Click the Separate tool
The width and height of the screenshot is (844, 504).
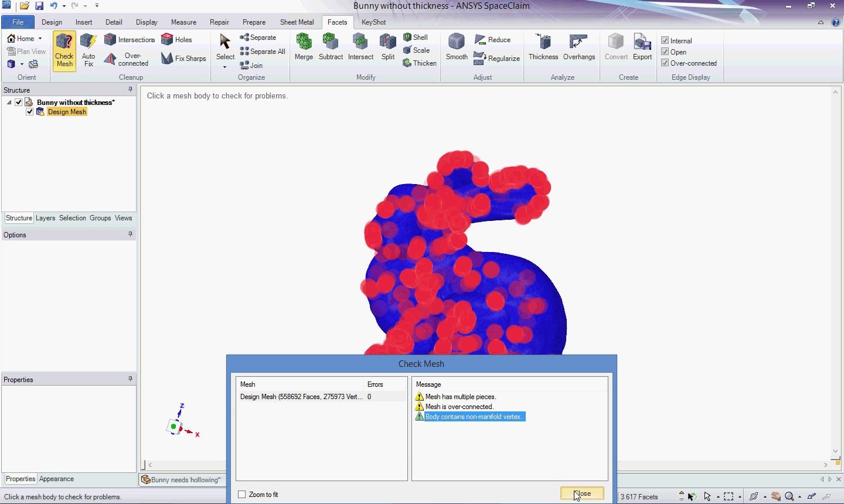tap(258, 38)
